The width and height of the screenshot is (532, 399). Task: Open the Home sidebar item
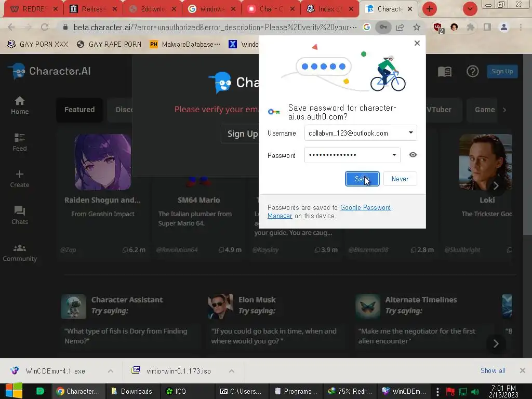point(20,105)
